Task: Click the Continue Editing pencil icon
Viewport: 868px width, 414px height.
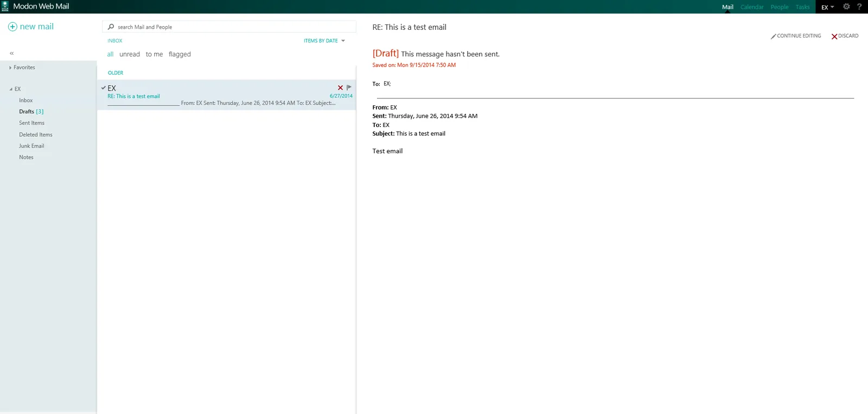Action: point(773,36)
